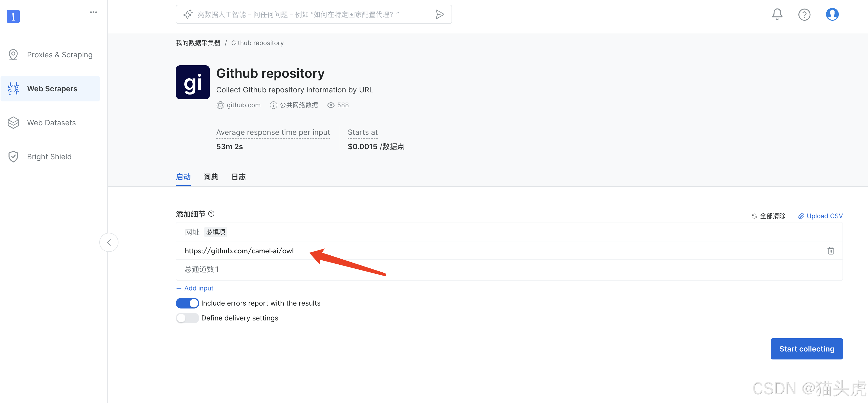Click the blue info logo icon
Image resolution: width=868 pixels, height=403 pixels.
[x=13, y=16]
